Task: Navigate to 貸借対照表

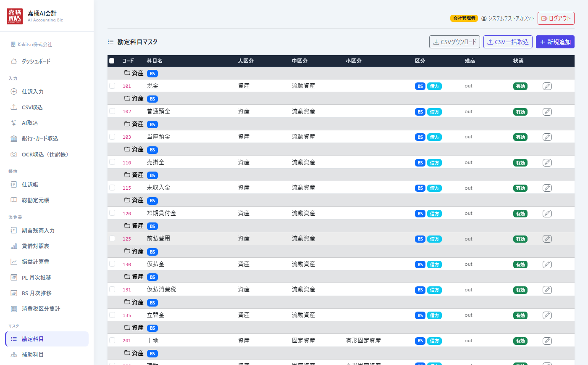Action: pyautogui.click(x=47, y=246)
